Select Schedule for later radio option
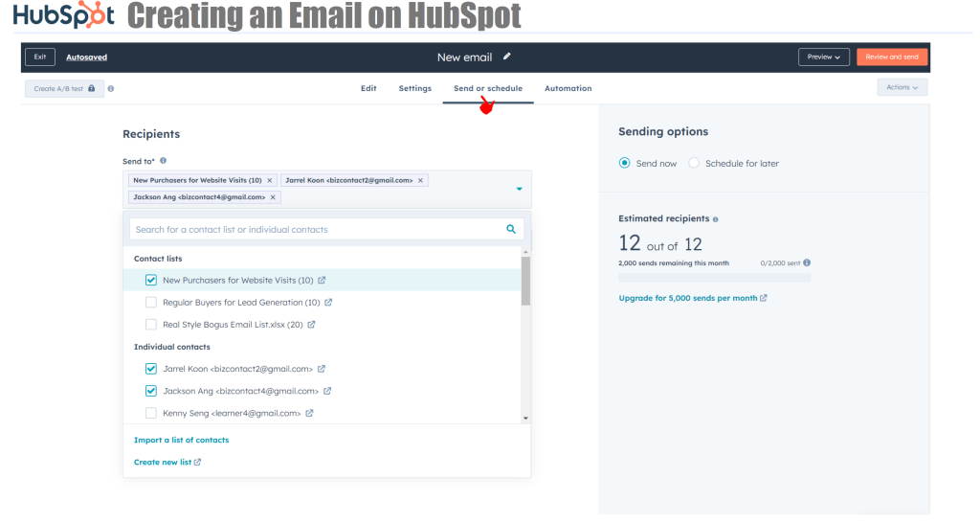Viewport: 980px width, 523px height. (694, 164)
